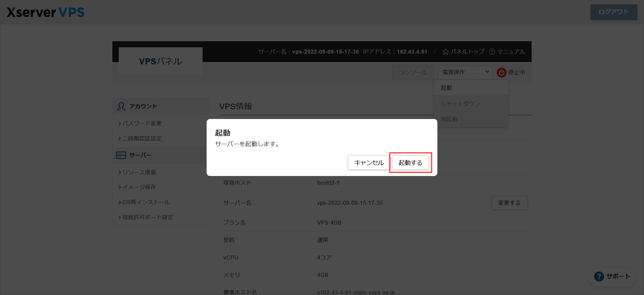
Task: Open 二段階認証設定 in the sidebar
Action: pyautogui.click(x=142, y=138)
